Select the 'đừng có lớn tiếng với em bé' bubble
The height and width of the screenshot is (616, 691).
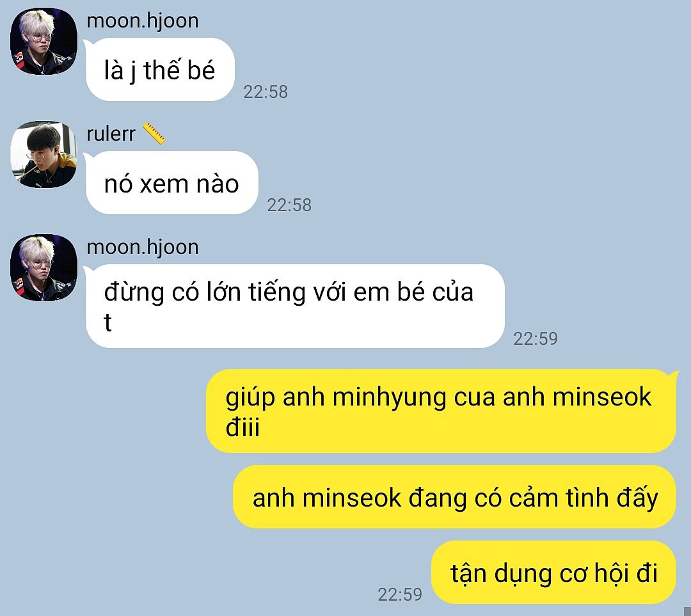[x=295, y=306]
